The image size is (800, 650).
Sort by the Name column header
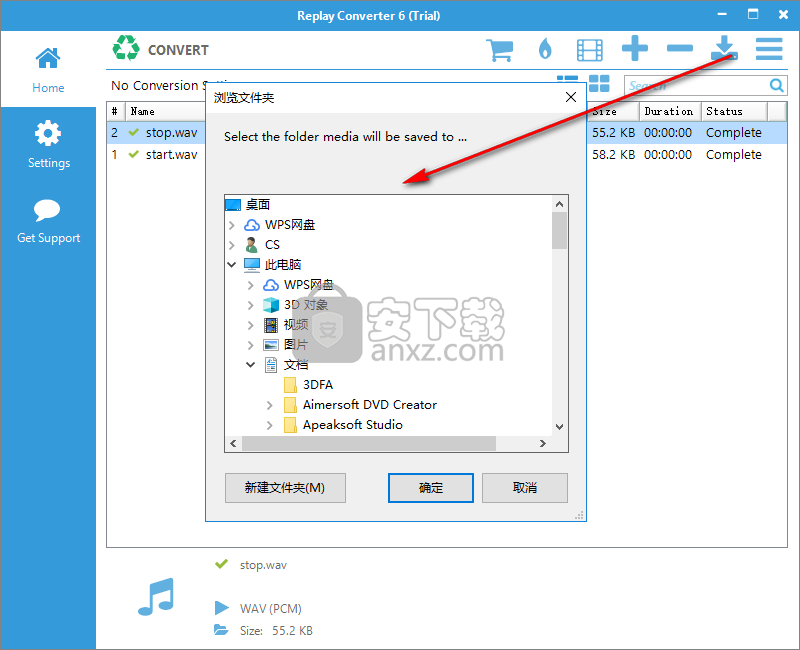pos(165,111)
